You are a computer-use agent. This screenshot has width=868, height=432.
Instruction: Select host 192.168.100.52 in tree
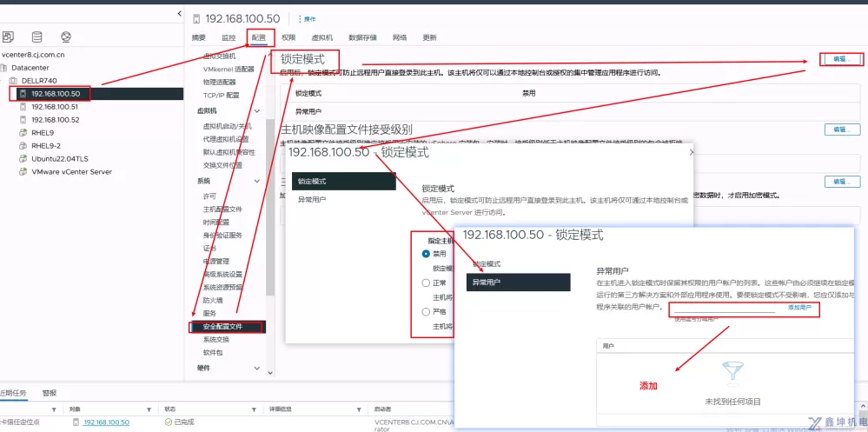point(56,120)
